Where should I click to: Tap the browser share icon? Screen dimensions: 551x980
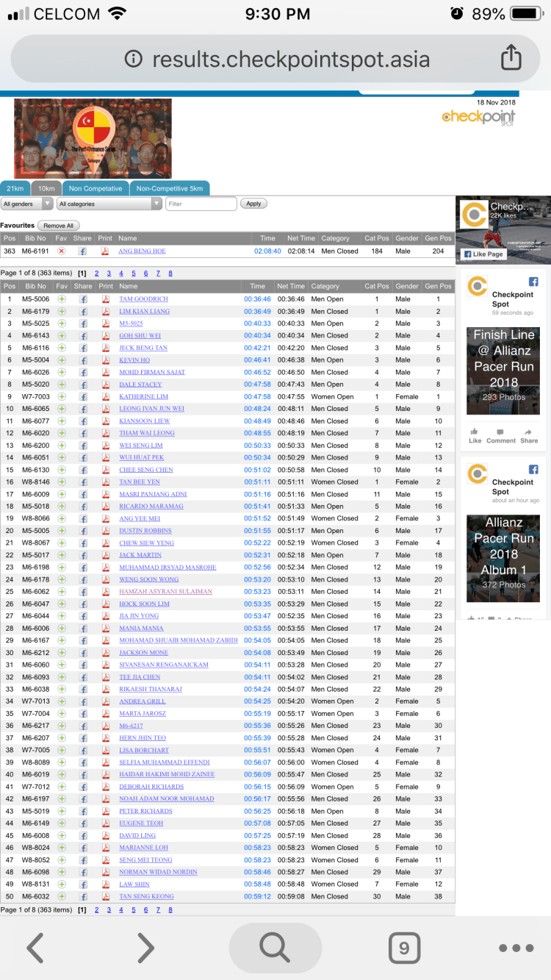[510, 58]
